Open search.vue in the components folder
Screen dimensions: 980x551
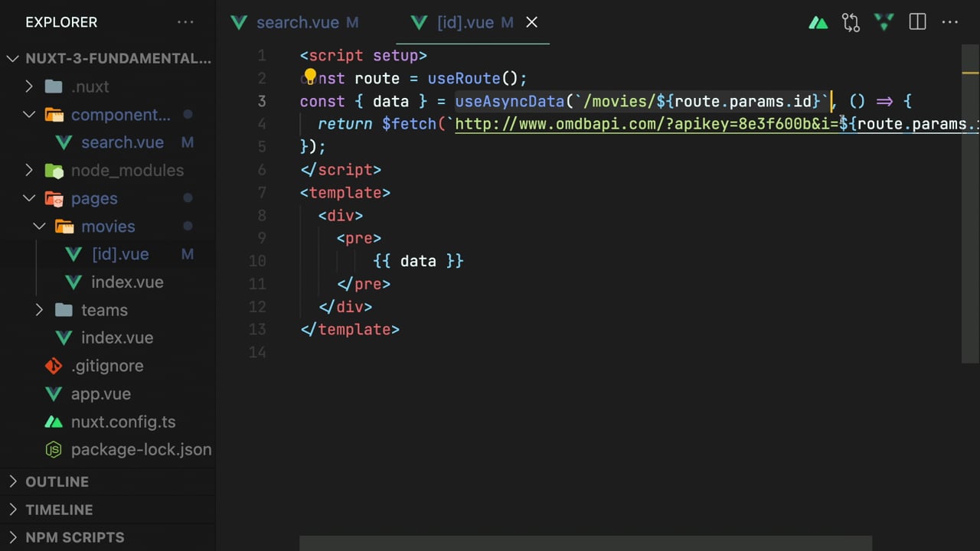(x=122, y=142)
